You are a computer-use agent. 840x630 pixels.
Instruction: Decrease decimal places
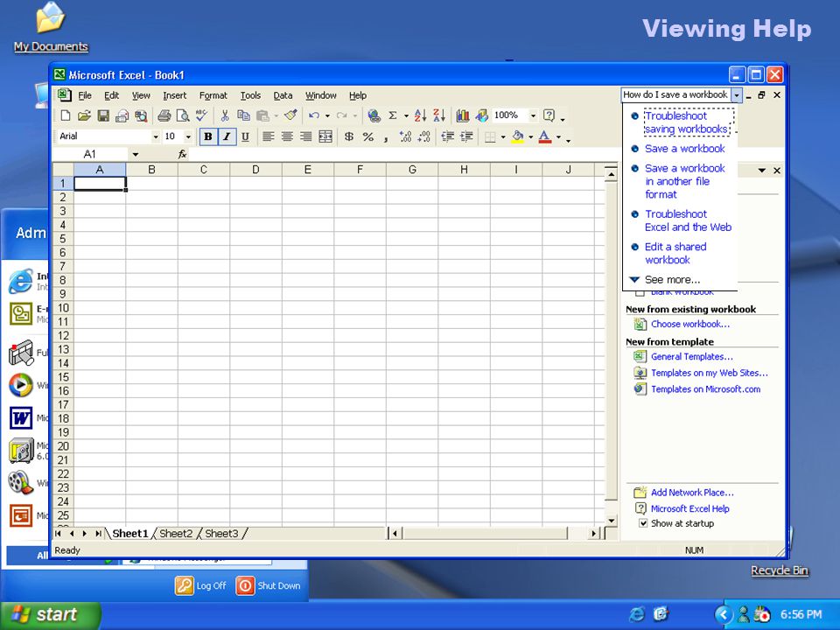click(424, 136)
